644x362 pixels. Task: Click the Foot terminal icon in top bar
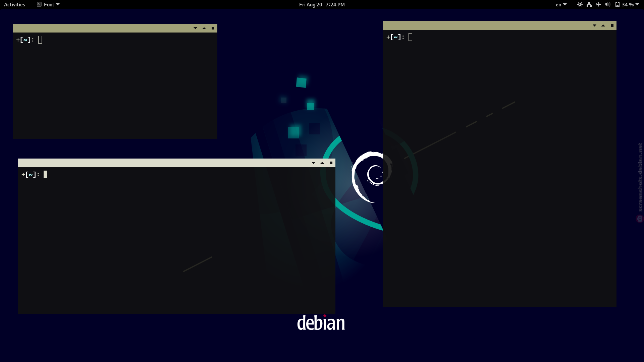pyautogui.click(x=39, y=4)
